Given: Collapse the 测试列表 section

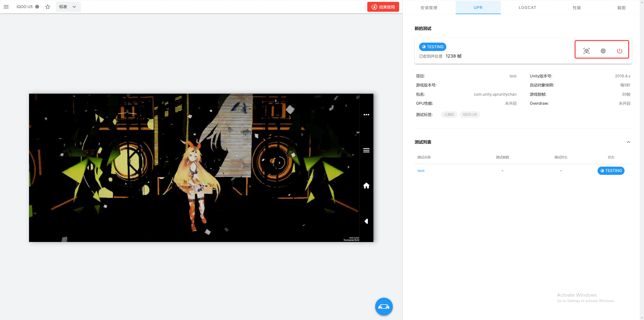Looking at the screenshot, I should (628, 142).
